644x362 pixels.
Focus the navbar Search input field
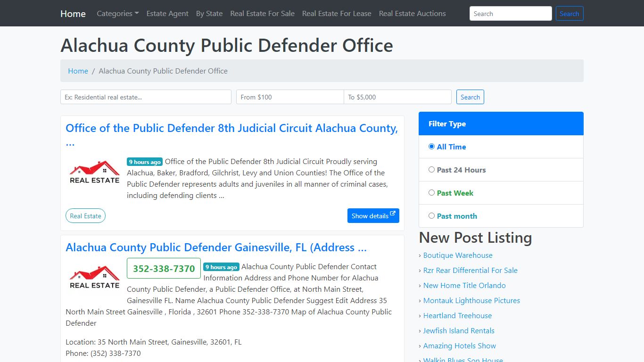(x=511, y=14)
